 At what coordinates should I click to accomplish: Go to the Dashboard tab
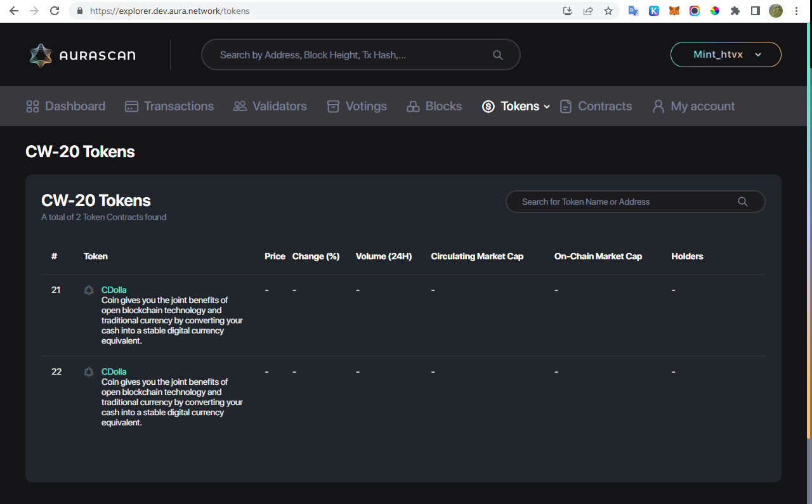pos(65,107)
